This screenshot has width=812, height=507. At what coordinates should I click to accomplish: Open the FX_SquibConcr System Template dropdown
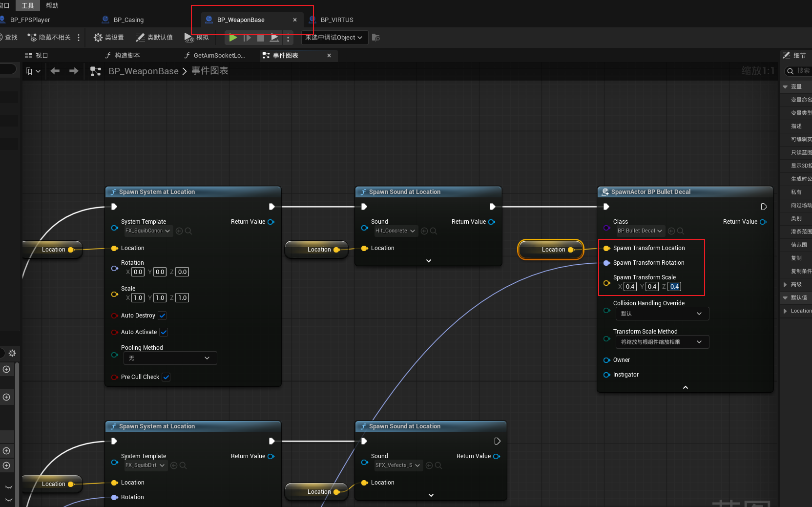(x=148, y=231)
